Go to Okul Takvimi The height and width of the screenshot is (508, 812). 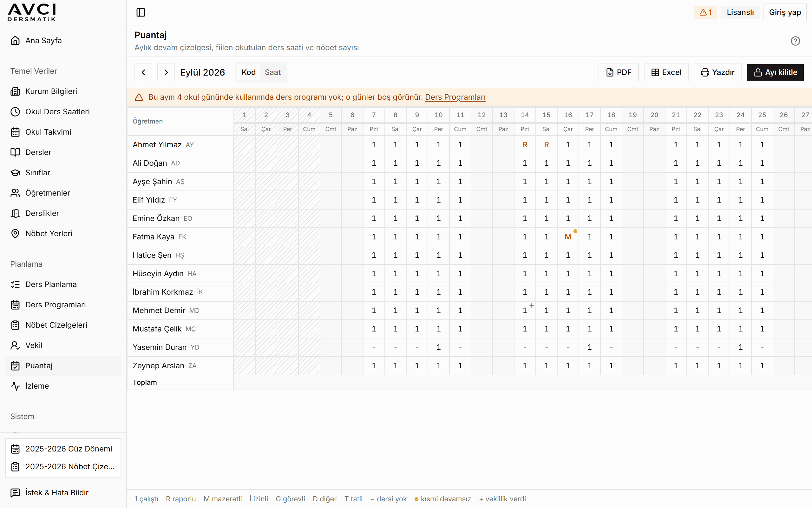click(x=63, y=132)
